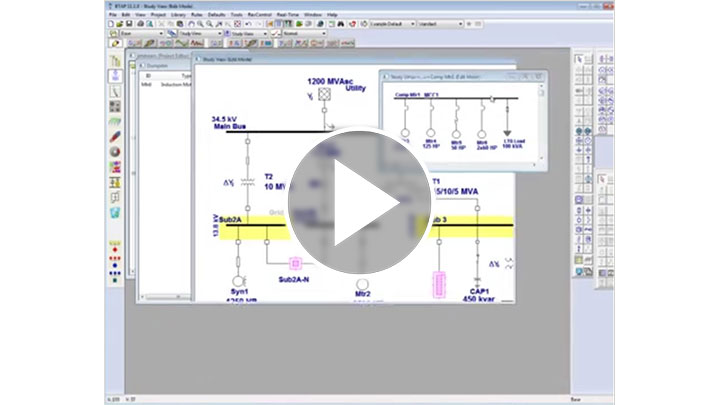Select the CAP1 capacitor symbol
Image resolution: width=720 pixels, height=405 pixels.
477,279
